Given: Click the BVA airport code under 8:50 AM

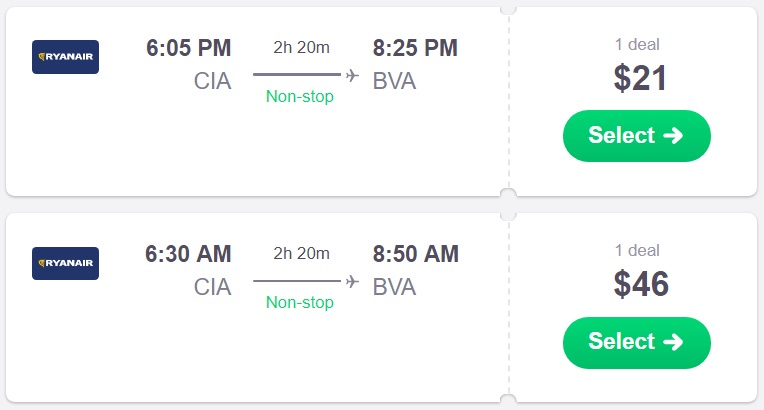Looking at the screenshot, I should coord(394,288).
